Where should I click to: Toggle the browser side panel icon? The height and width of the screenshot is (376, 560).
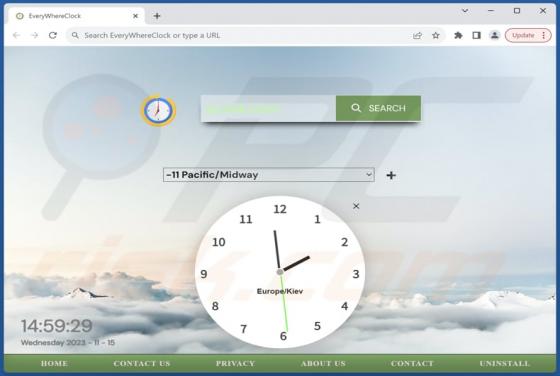[x=476, y=35]
